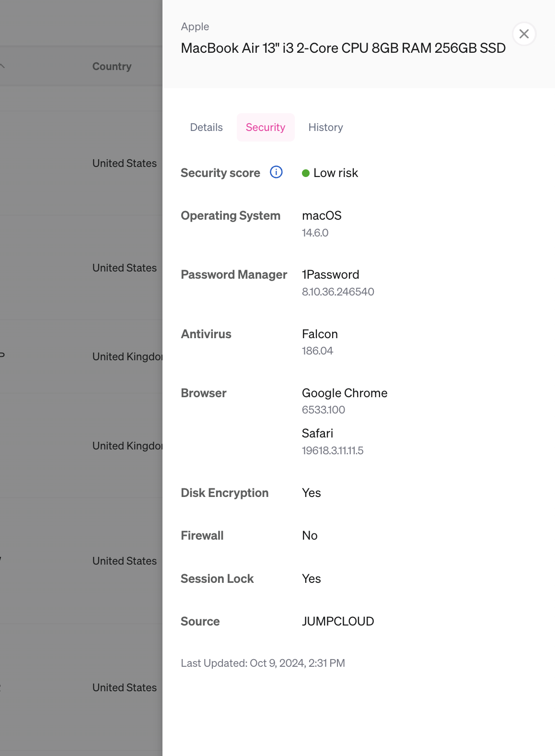Click the 1Password password manager entry
The image size is (555, 756).
click(x=330, y=274)
